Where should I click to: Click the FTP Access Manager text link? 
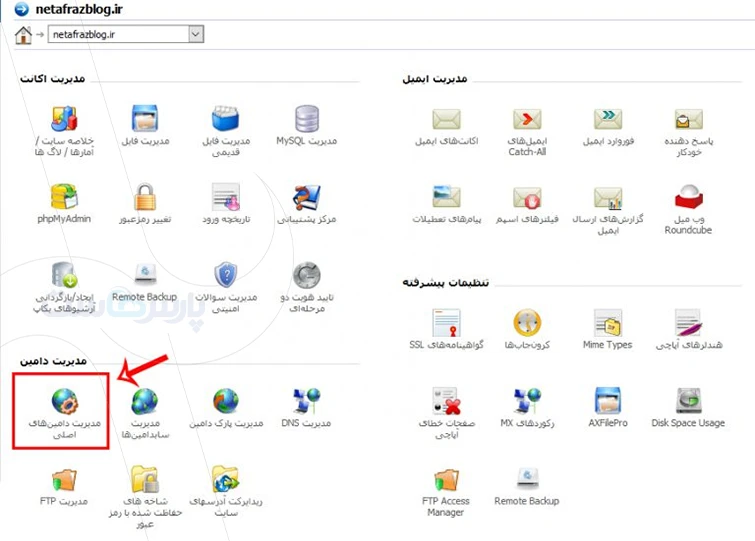tap(446, 507)
